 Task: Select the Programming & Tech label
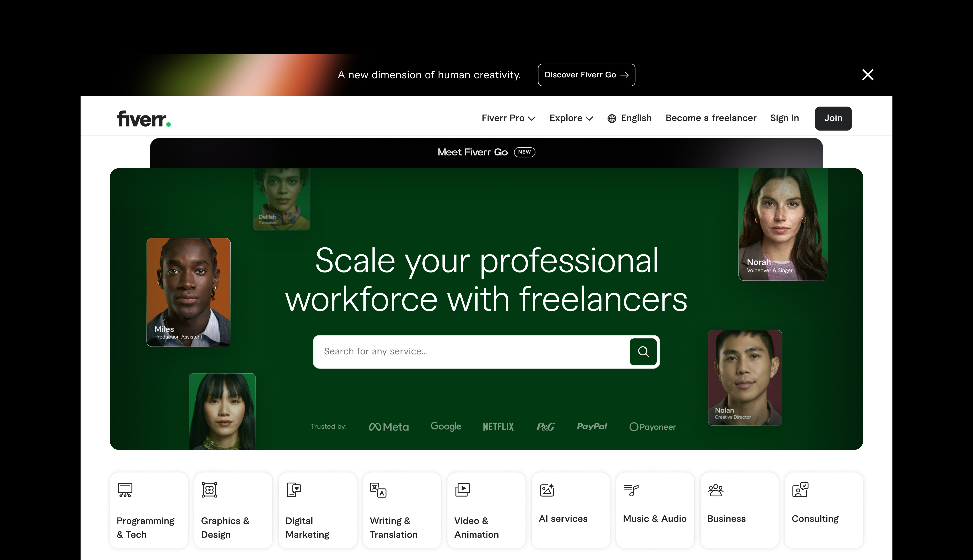(x=146, y=528)
